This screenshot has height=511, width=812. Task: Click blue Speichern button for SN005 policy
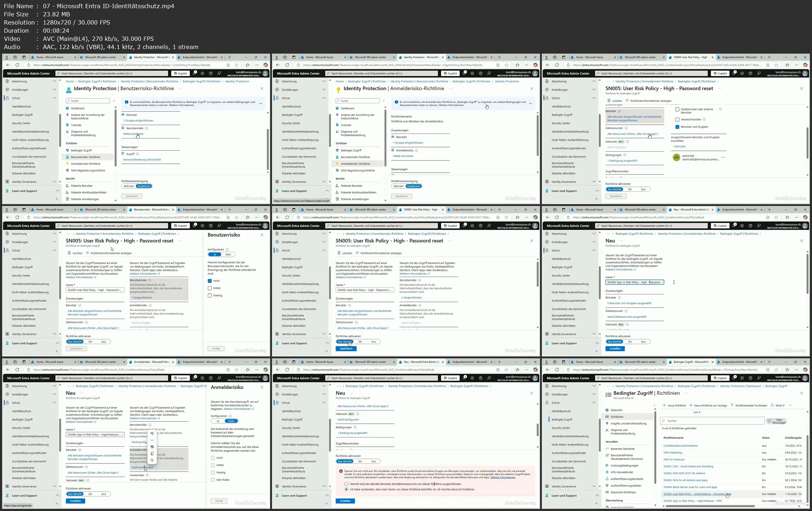[x=346, y=349]
